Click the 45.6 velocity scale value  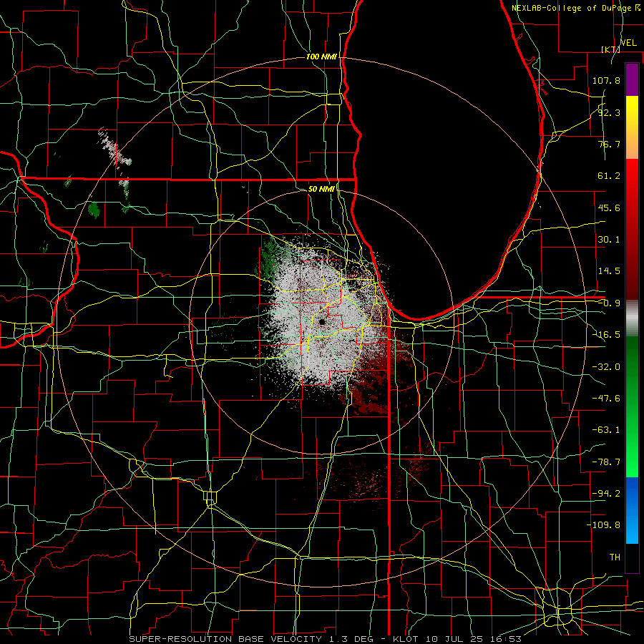click(x=609, y=208)
